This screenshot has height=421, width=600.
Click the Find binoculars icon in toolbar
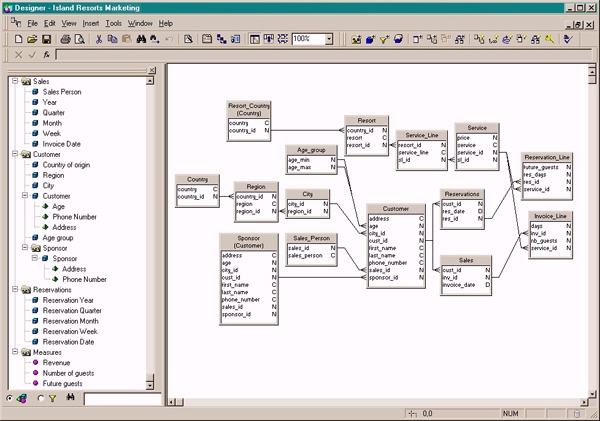point(141,39)
